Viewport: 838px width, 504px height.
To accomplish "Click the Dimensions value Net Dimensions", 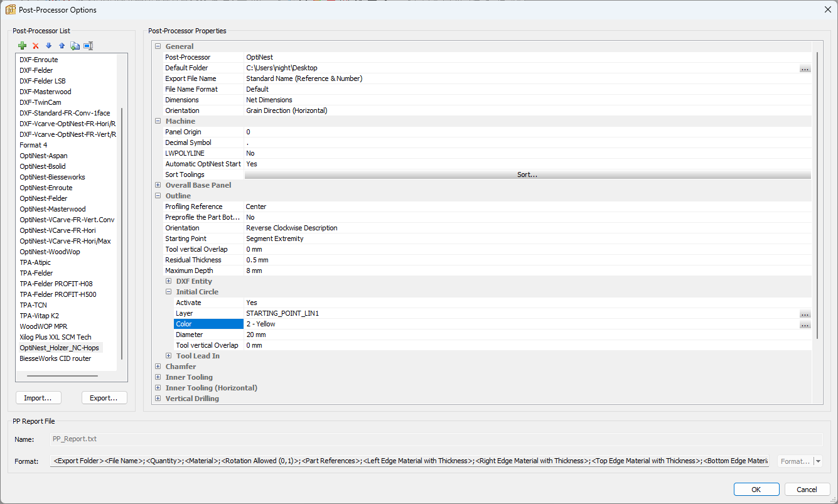I will pyautogui.click(x=269, y=100).
